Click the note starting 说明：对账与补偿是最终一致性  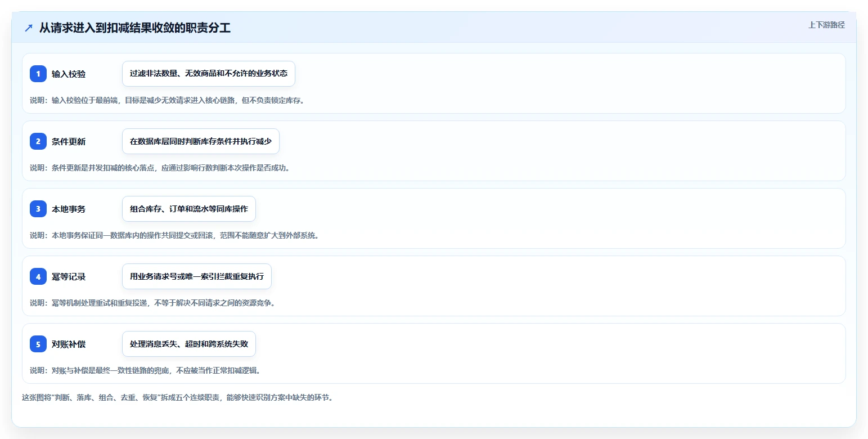(145, 370)
